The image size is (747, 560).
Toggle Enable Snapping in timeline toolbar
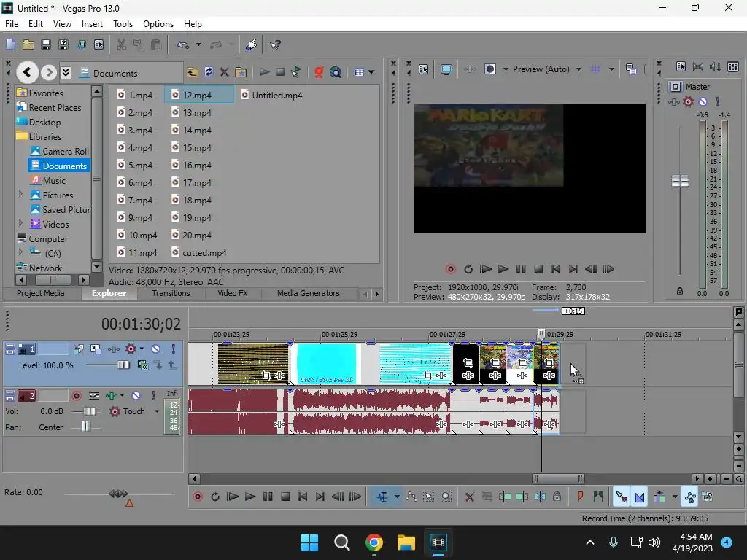click(x=622, y=497)
